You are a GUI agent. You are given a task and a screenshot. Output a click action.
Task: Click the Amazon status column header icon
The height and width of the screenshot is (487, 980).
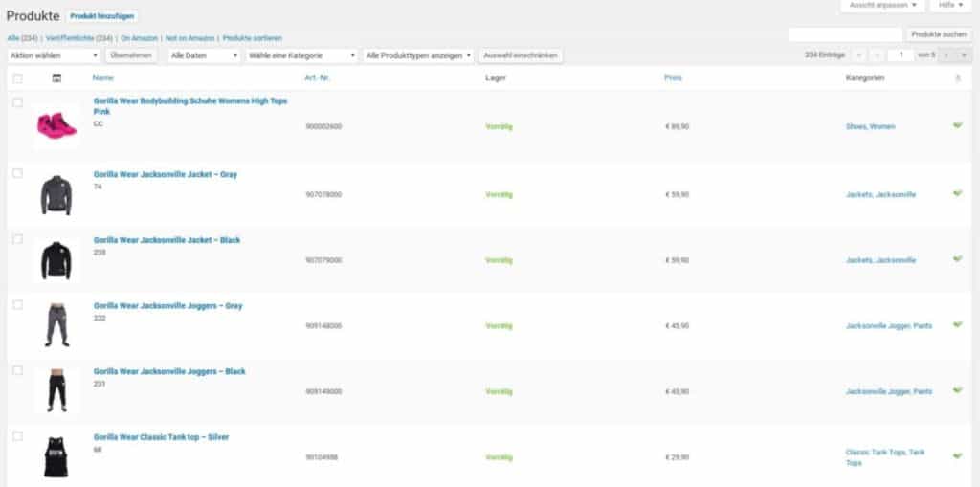958,77
